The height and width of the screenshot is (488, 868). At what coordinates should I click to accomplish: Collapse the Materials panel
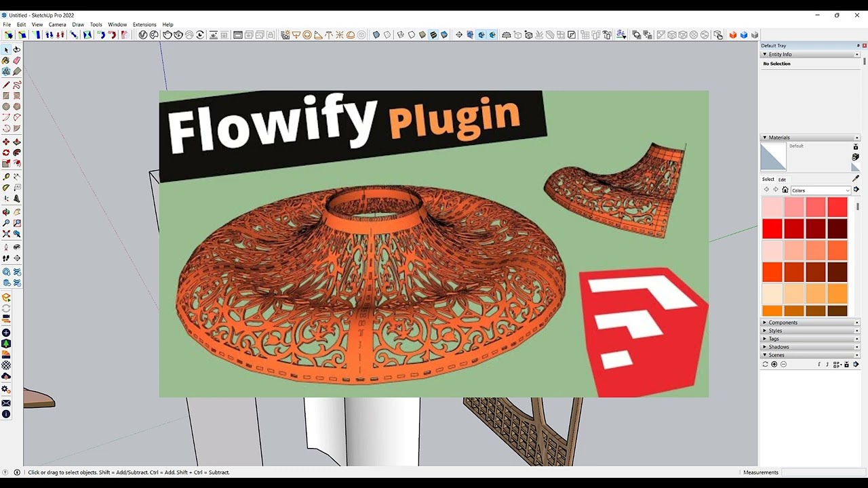click(x=765, y=138)
